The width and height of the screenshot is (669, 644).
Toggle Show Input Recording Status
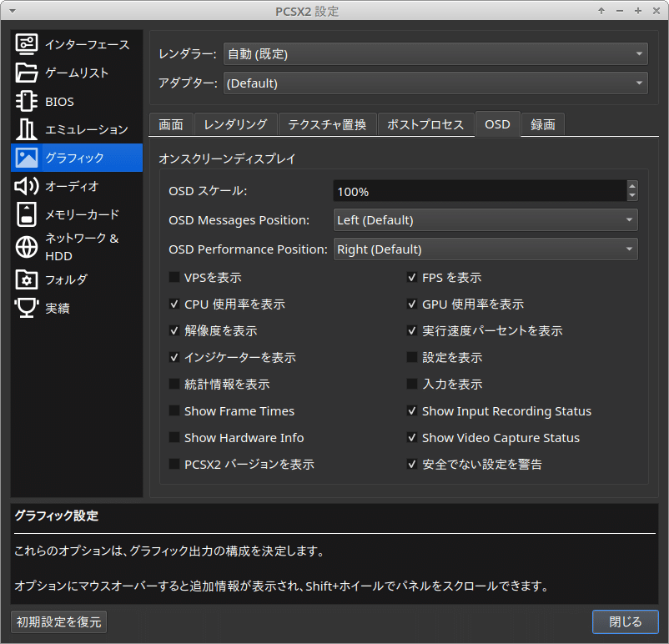point(412,411)
